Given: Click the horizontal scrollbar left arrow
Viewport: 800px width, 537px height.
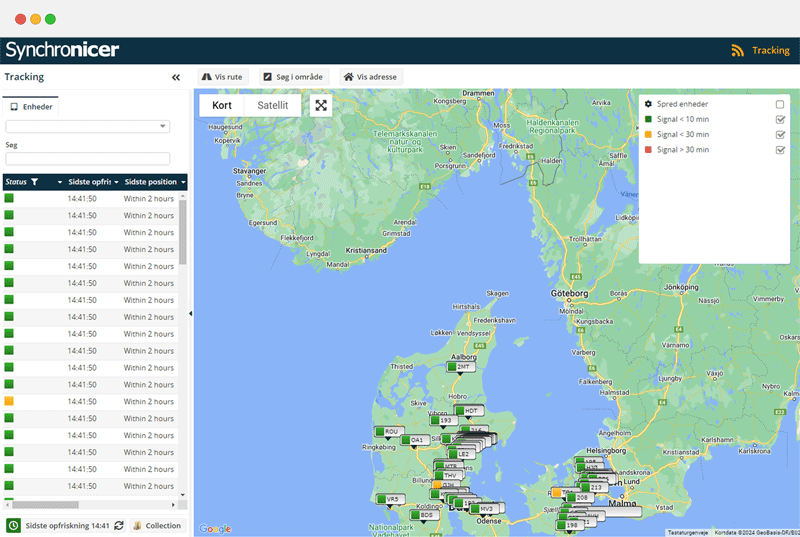Looking at the screenshot, I should (7, 505).
